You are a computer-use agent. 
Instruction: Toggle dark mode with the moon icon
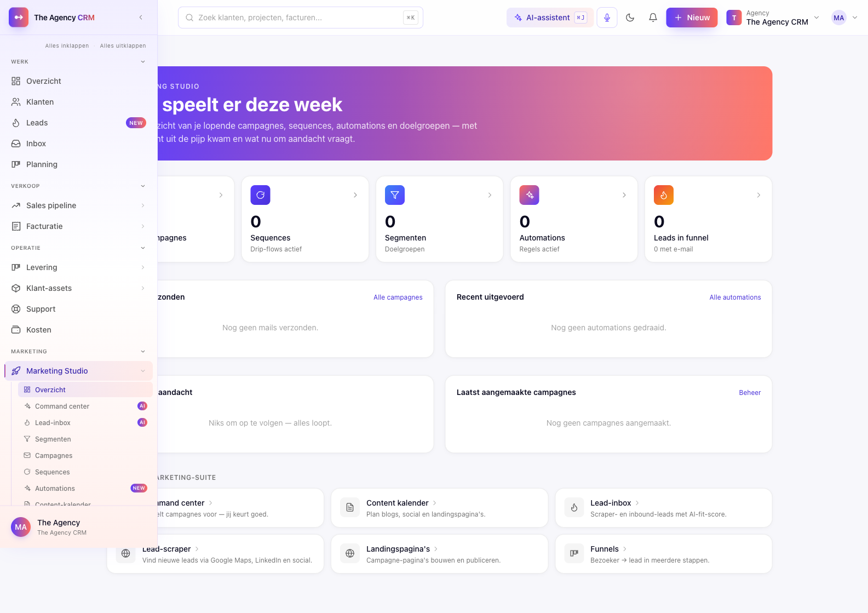click(x=630, y=18)
